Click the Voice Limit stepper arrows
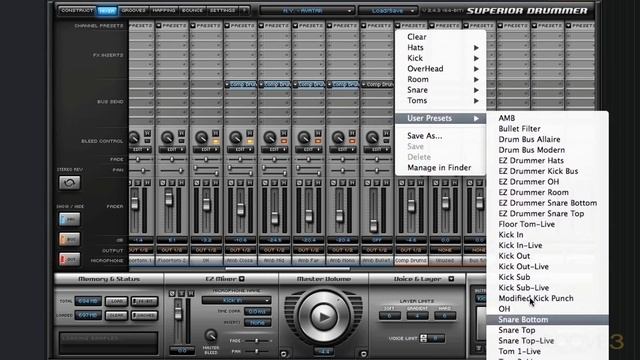This screenshot has width=640, height=360. click(x=423, y=338)
